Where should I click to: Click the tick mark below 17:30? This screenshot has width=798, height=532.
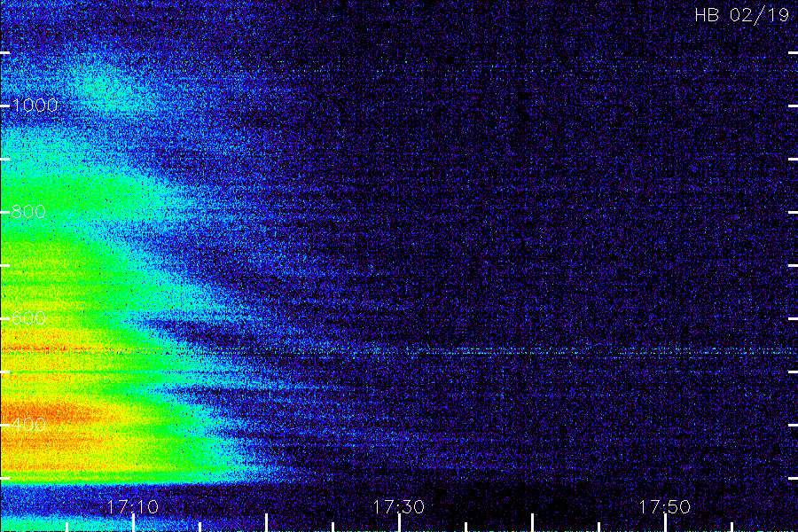coord(400,523)
